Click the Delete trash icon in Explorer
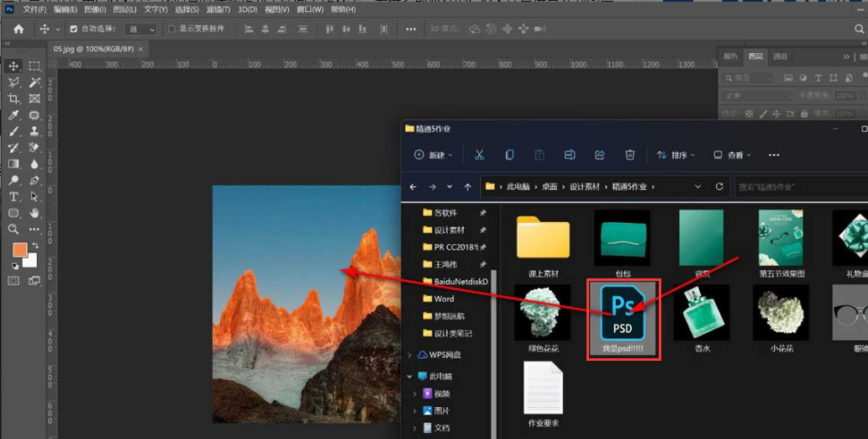 click(x=629, y=155)
